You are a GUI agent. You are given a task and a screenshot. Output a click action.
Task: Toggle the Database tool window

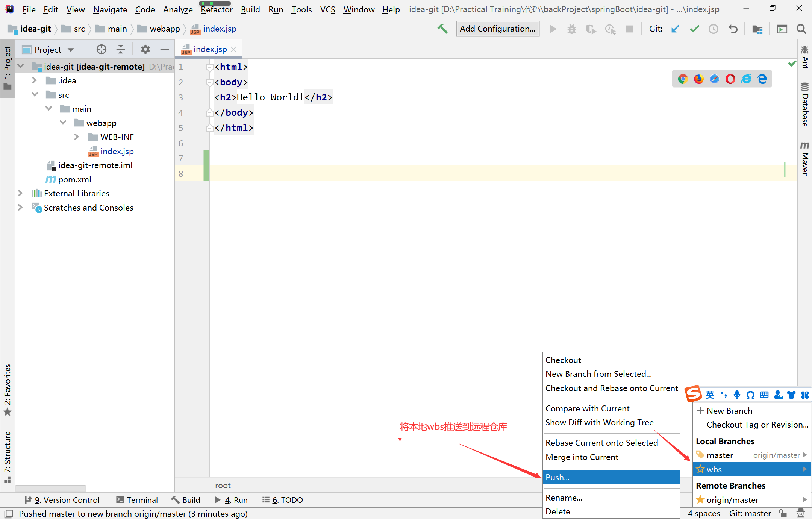pyautogui.click(x=804, y=104)
